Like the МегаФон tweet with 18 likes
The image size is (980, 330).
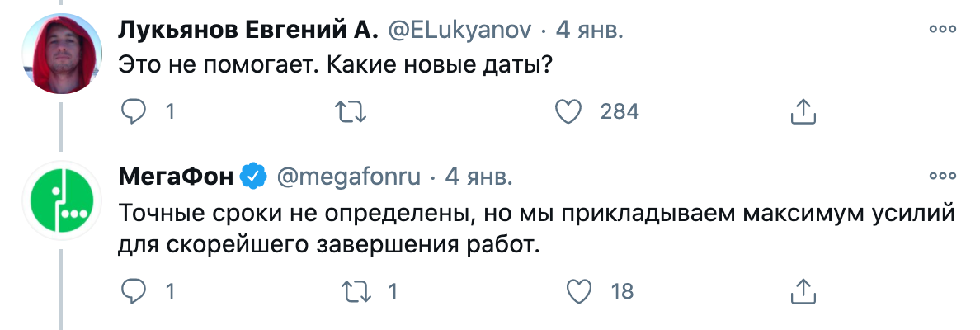[582, 290]
